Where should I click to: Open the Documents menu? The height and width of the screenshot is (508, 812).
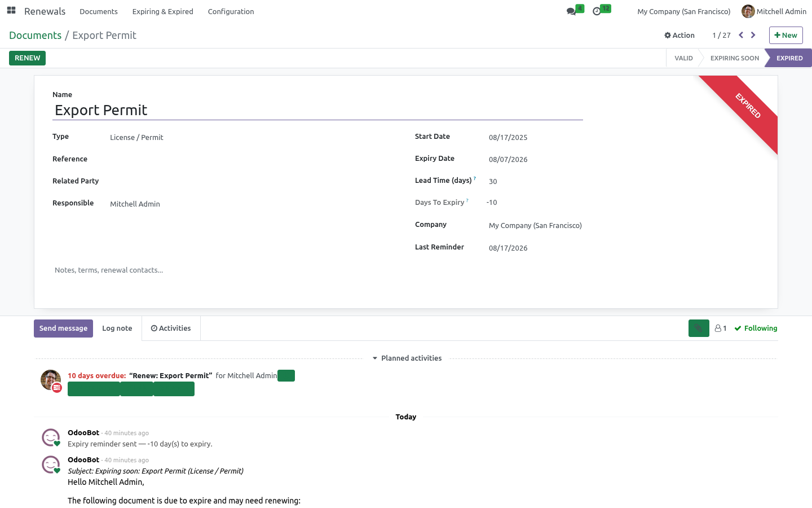(x=99, y=11)
